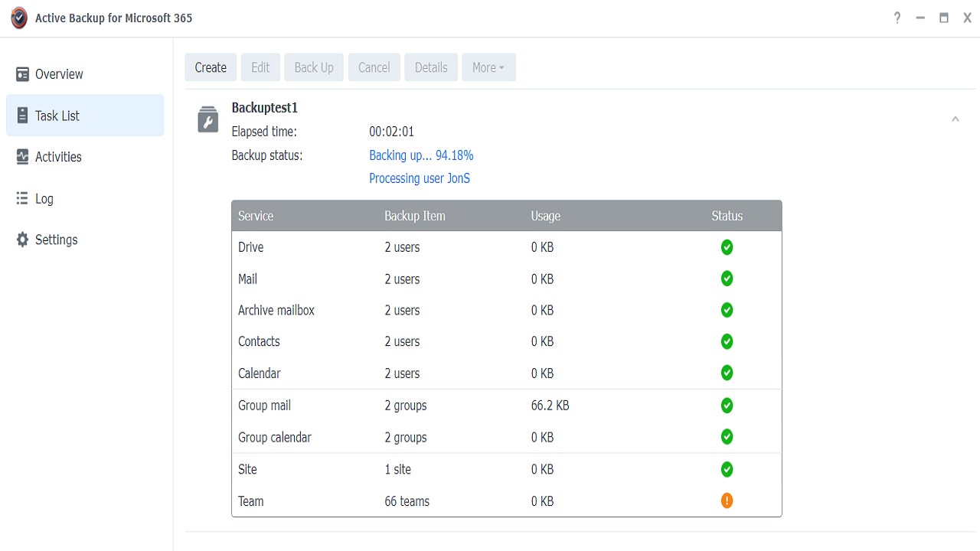Click 2 groups in Group mail row

[x=405, y=406]
